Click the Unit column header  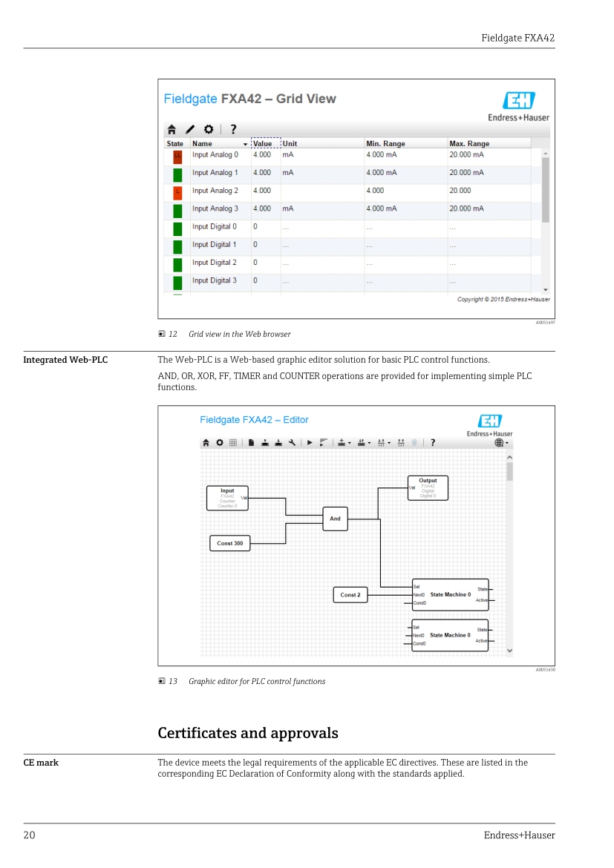(x=290, y=143)
